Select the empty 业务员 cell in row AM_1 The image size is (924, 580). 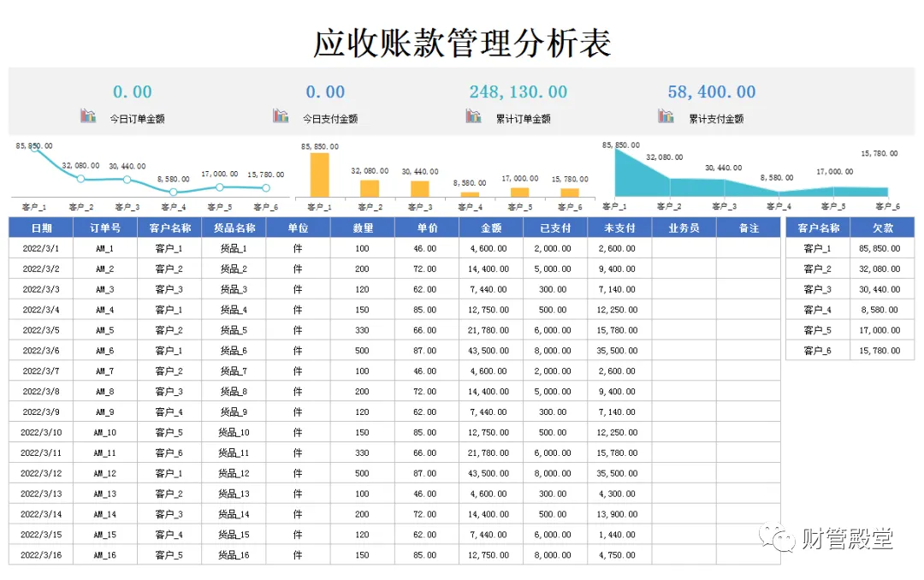pyautogui.click(x=684, y=249)
